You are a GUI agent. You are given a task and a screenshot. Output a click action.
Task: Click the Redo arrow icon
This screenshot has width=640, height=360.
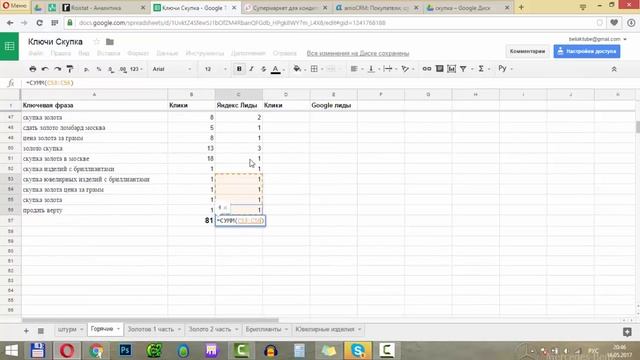[x=58, y=69]
